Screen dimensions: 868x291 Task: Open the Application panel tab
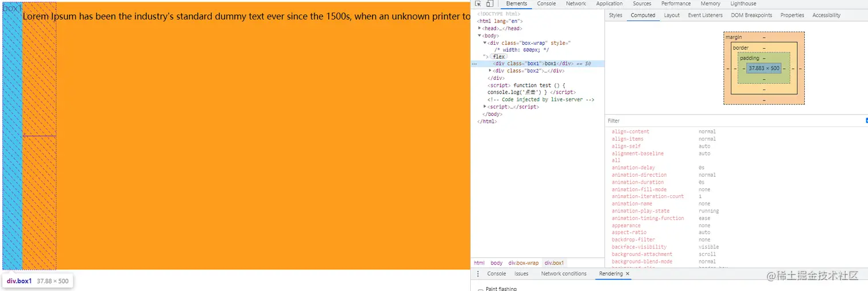click(x=609, y=3)
